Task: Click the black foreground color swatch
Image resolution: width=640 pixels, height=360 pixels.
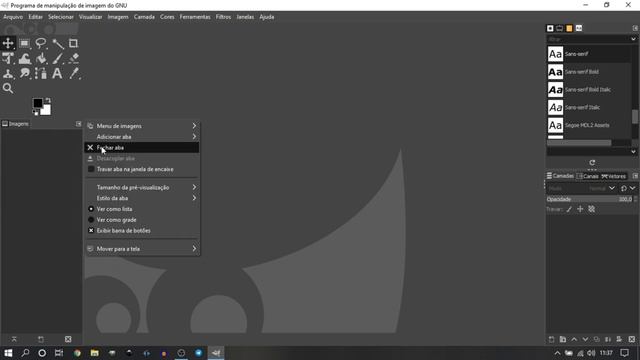Action: (x=38, y=103)
